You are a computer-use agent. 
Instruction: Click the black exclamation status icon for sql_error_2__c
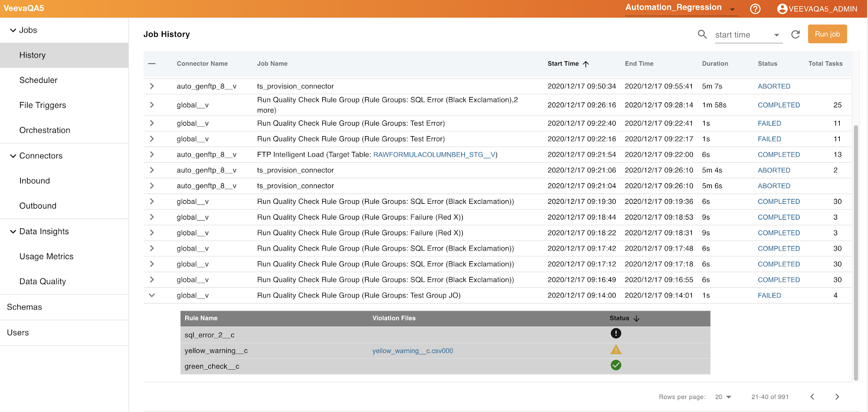pyautogui.click(x=616, y=333)
